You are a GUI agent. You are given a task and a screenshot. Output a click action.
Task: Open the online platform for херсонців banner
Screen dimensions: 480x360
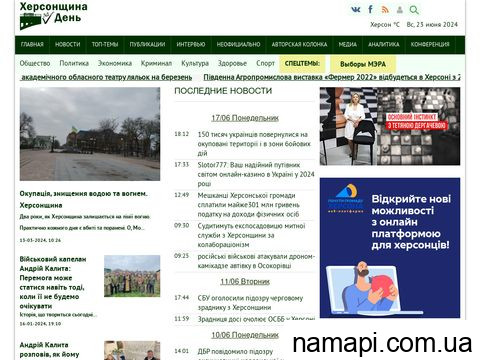pyautogui.click(x=390, y=248)
